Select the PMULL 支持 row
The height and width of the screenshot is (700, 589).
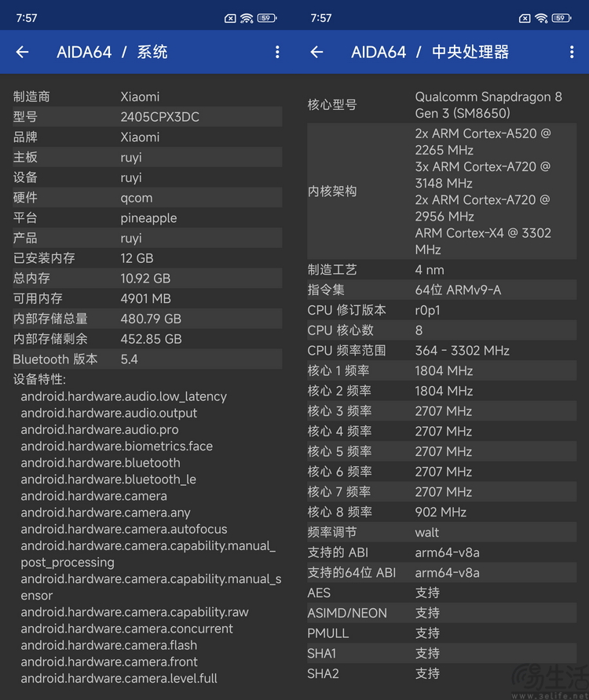442,633
